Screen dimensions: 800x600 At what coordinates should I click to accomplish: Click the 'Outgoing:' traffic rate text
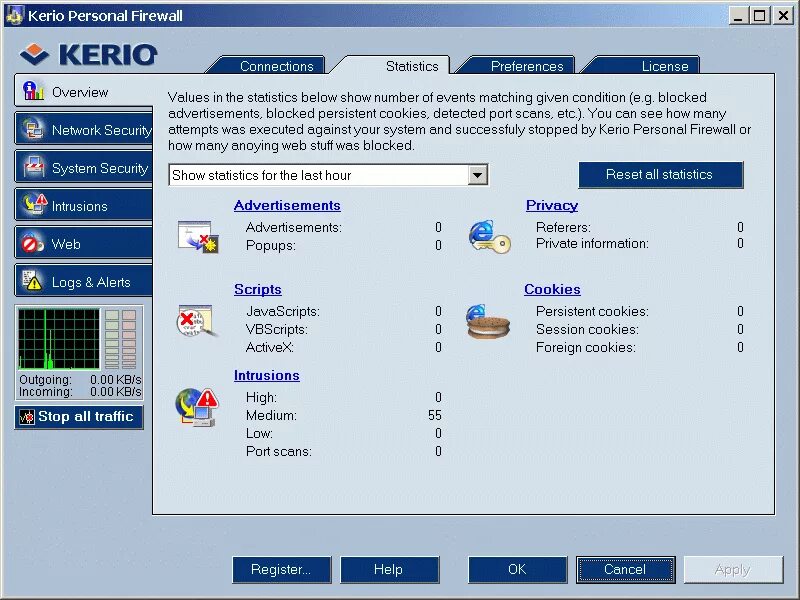click(80, 380)
